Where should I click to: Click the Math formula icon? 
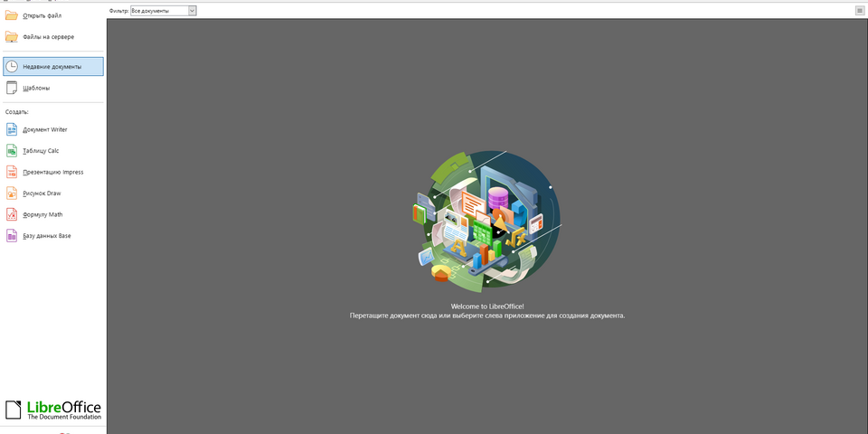coord(12,214)
